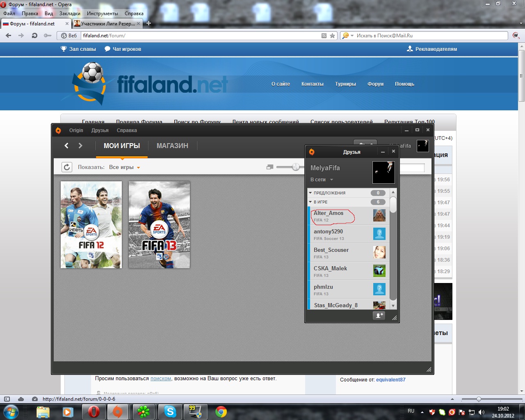The width and height of the screenshot is (525, 420).
Task: Open the Друзья menu in Origin menu bar
Action: (100, 130)
